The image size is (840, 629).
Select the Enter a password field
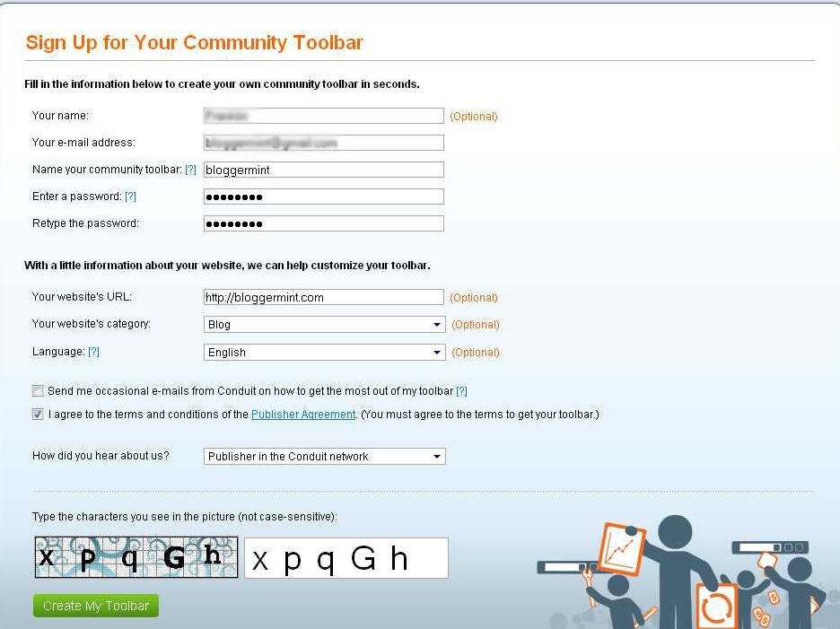[323, 196]
